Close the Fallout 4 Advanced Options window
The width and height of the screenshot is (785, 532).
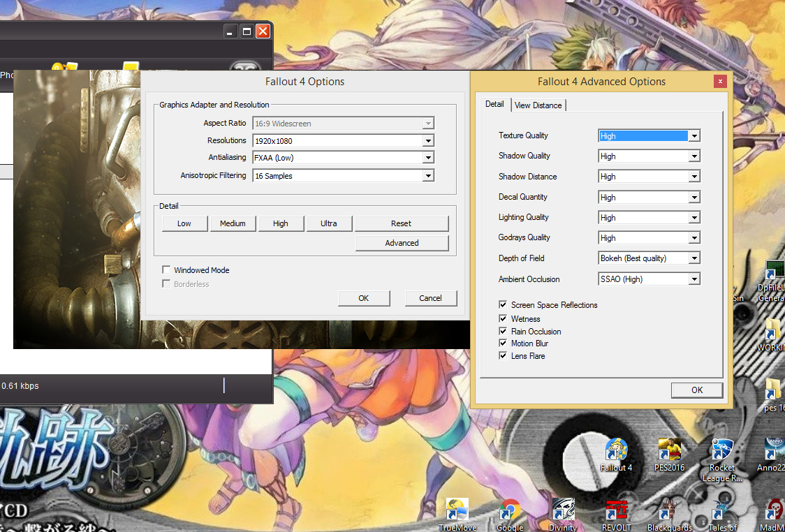tap(720, 81)
